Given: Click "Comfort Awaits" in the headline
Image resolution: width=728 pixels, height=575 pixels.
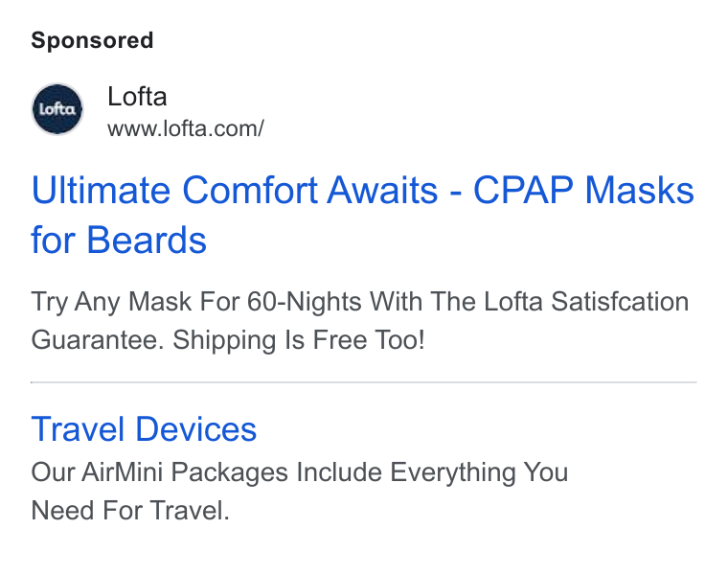Looking at the screenshot, I should [x=310, y=190].
